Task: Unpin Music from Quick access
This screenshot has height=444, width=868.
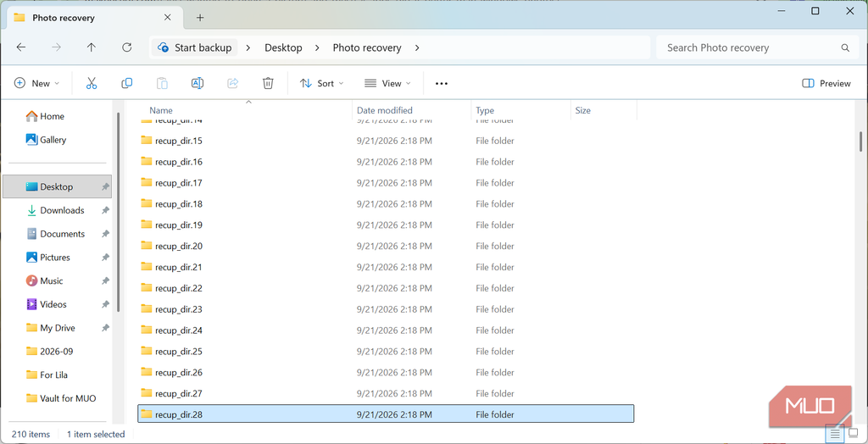Action: [x=105, y=281]
